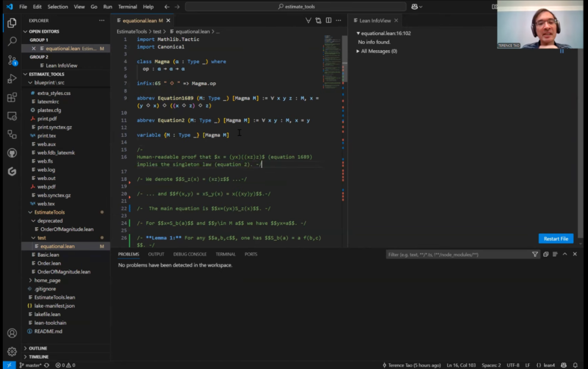Click Spaces: 2 indentation setting
Screen dimensions: 588x369
coord(491,365)
